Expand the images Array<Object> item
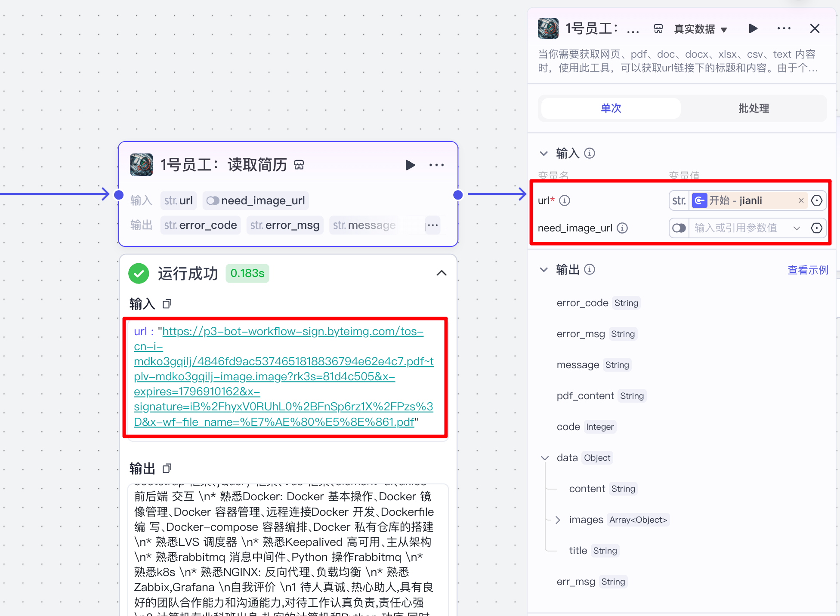 558,520
